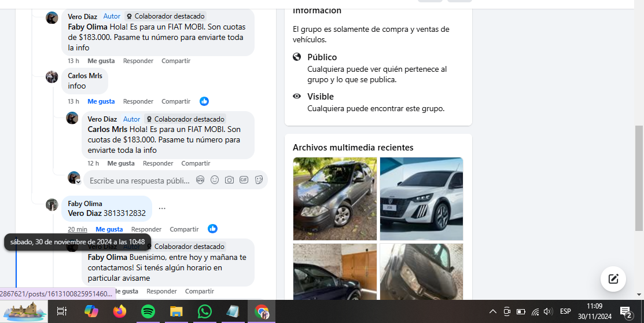Viewport: 644px width, 323px height.
Task: Toggle Me gusta on Carlos Mrls 'infoo' comment
Action: pos(101,101)
